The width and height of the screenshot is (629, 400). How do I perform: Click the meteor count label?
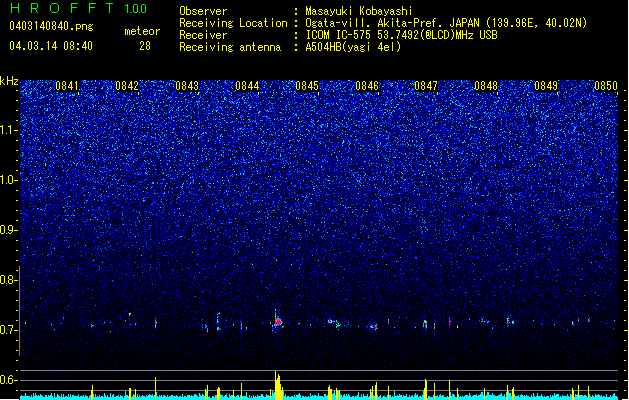[142, 31]
